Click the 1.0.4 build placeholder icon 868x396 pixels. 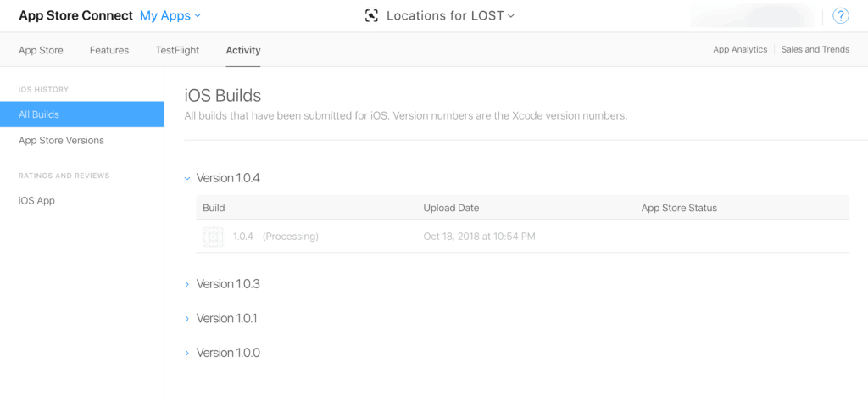[213, 237]
